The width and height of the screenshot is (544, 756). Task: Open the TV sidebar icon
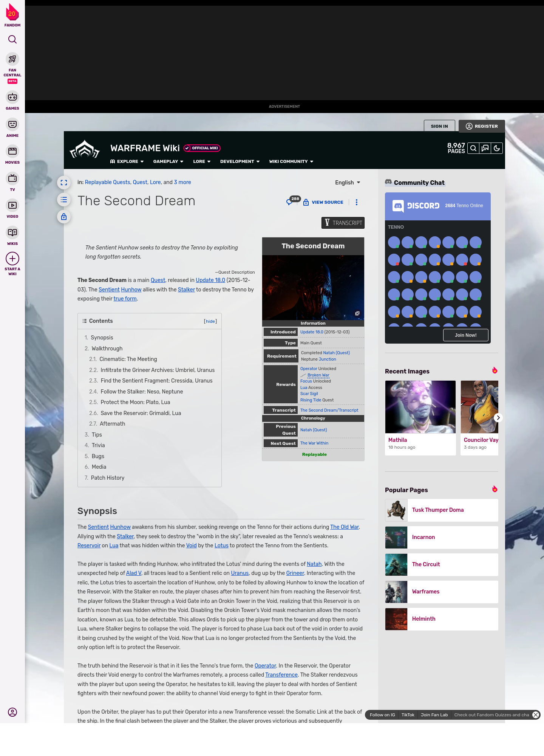12,178
